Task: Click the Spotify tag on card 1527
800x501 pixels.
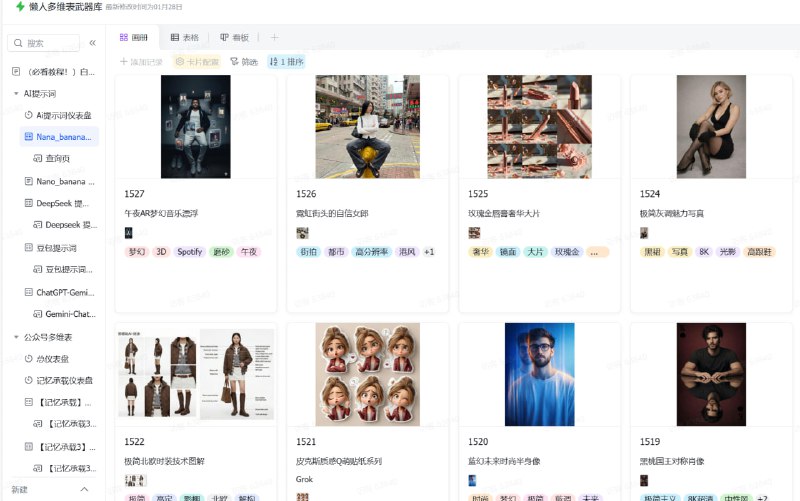Action: click(190, 252)
